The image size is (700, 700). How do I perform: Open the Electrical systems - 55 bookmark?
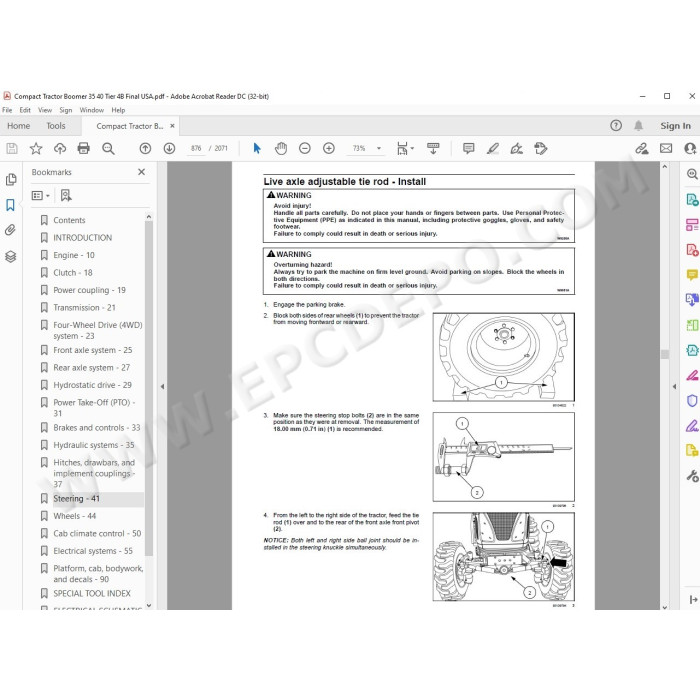[x=93, y=551]
